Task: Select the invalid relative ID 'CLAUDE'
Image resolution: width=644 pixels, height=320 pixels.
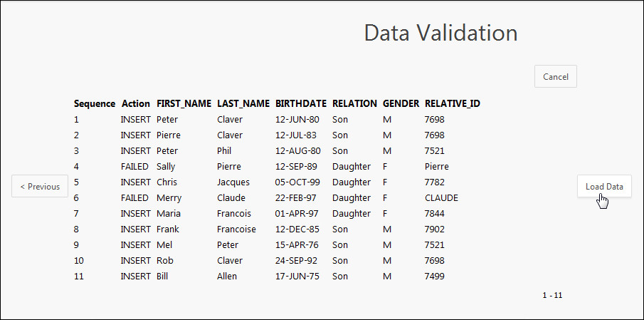Action: pyautogui.click(x=441, y=197)
